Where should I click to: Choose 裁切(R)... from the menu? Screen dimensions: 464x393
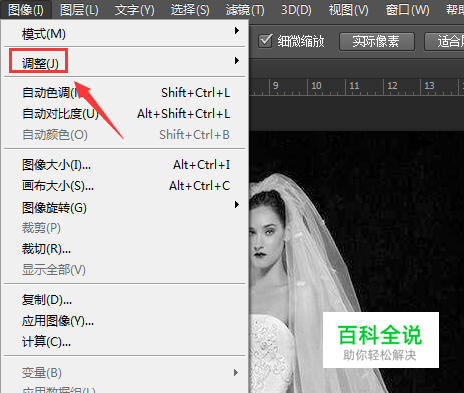[125, 249]
